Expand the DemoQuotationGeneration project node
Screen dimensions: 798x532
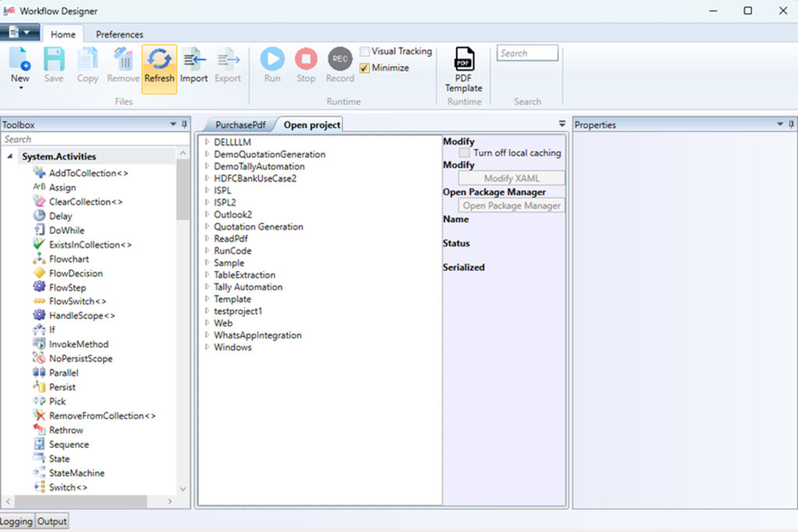pos(207,153)
